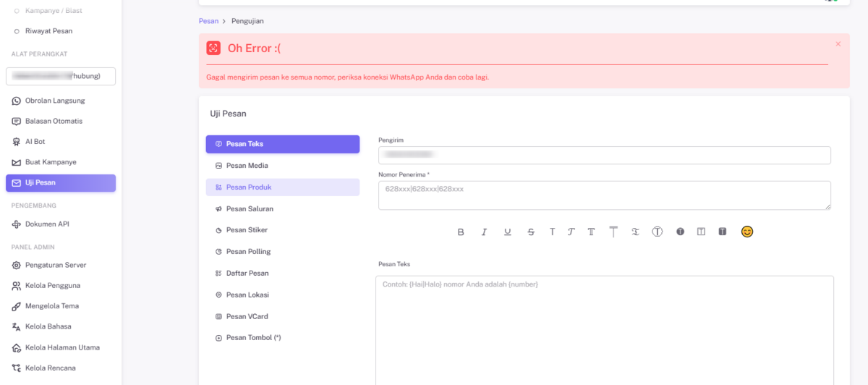Select the Pesan Media tab
Image resolution: width=868 pixels, height=385 pixels.
click(x=247, y=166)
